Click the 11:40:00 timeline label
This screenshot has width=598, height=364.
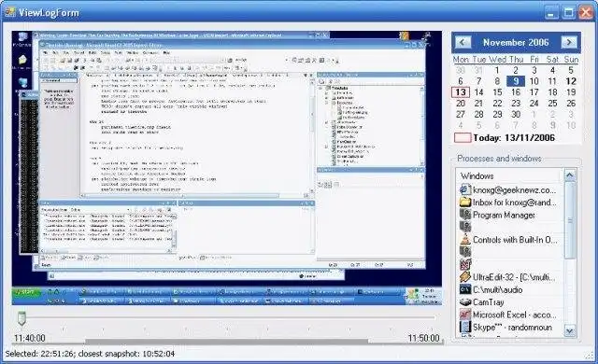click(29, 338)
